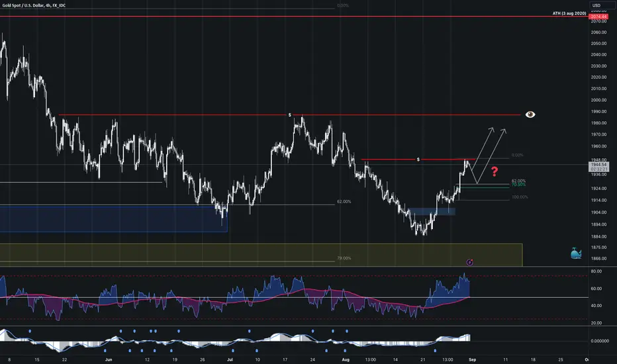Click the 1866.00 price axis label
This screenshot has height=364, width=617.
(598, 259)
